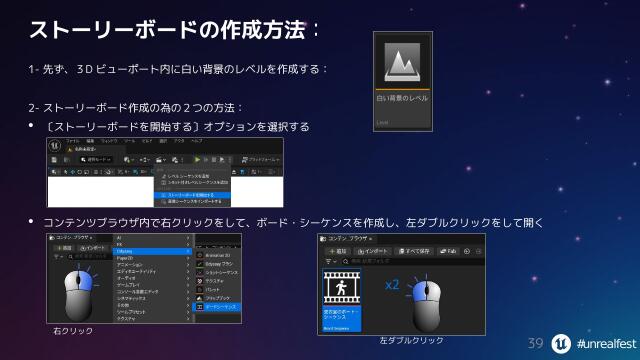Click the search field in right content browser
640x360 pixels.
click(412, 261)
